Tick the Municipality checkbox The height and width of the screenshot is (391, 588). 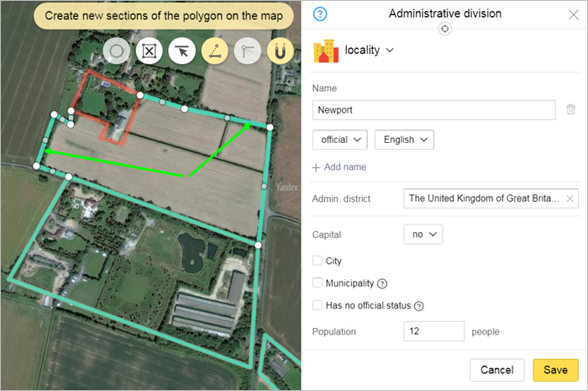pos(318,283)
